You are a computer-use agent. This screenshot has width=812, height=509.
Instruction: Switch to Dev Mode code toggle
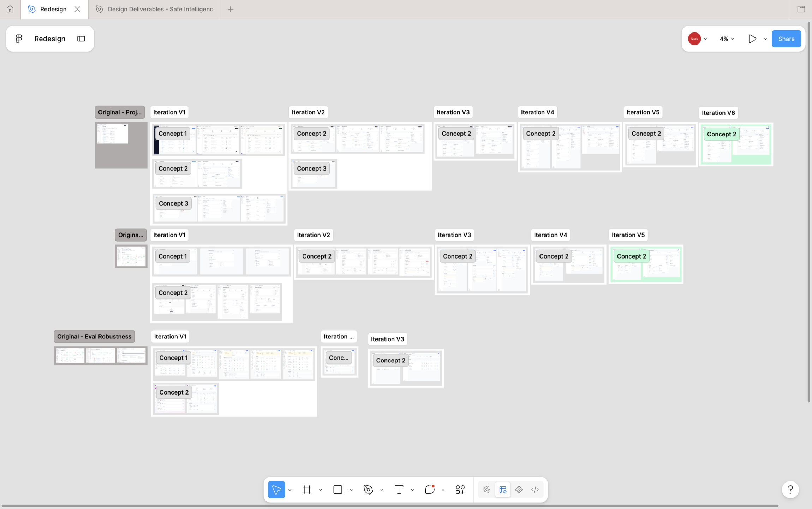click(535, 490)
